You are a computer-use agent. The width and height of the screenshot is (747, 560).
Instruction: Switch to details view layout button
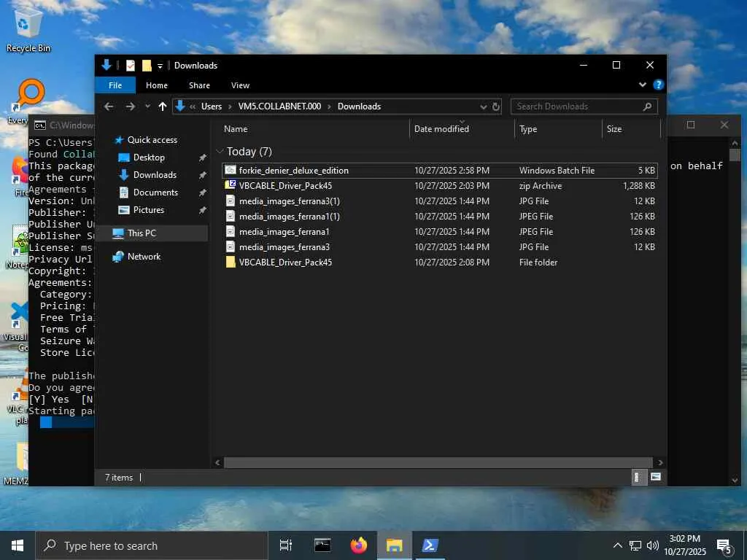(x=638, y=477)
